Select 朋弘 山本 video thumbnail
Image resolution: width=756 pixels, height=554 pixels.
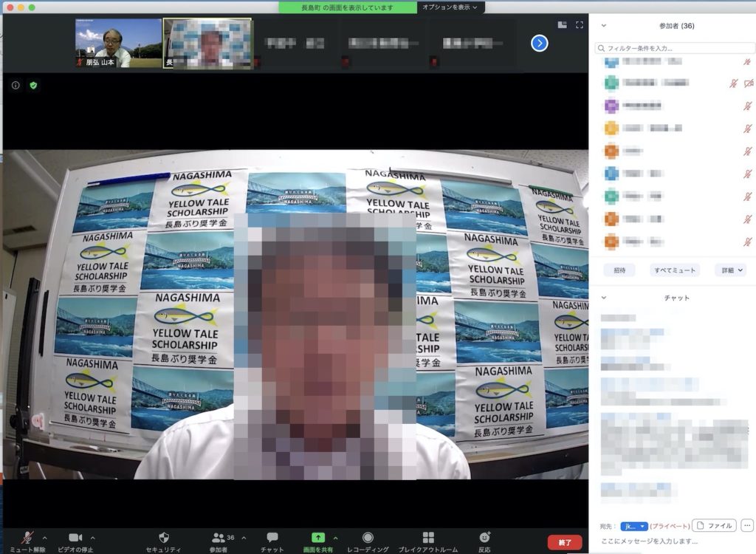(118, 43)
